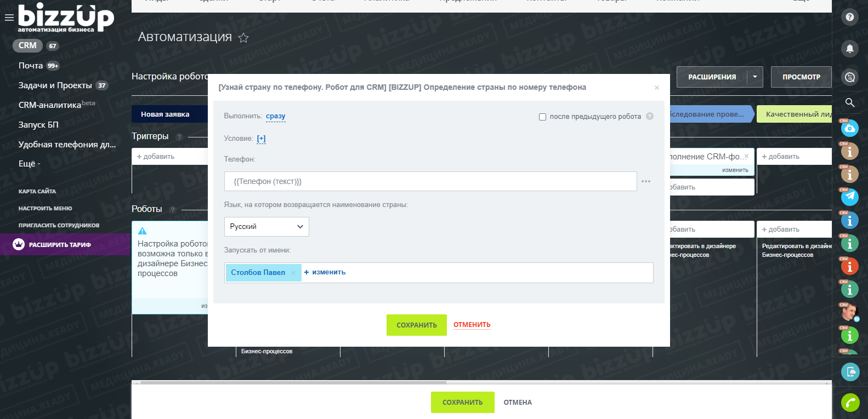Image resolution: width=868 pixels, height=419 pixels.
Task: Focus the Телефон input field
Action: (430, 181)
